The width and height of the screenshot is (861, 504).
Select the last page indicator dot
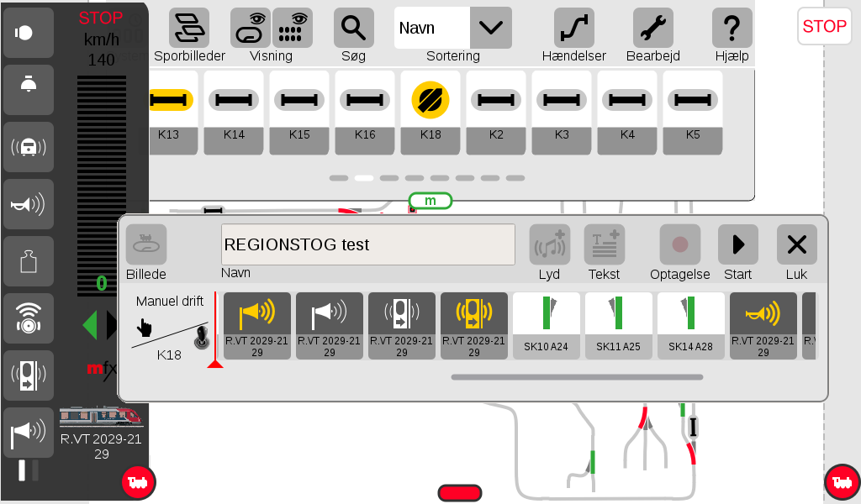pos(515,178)
